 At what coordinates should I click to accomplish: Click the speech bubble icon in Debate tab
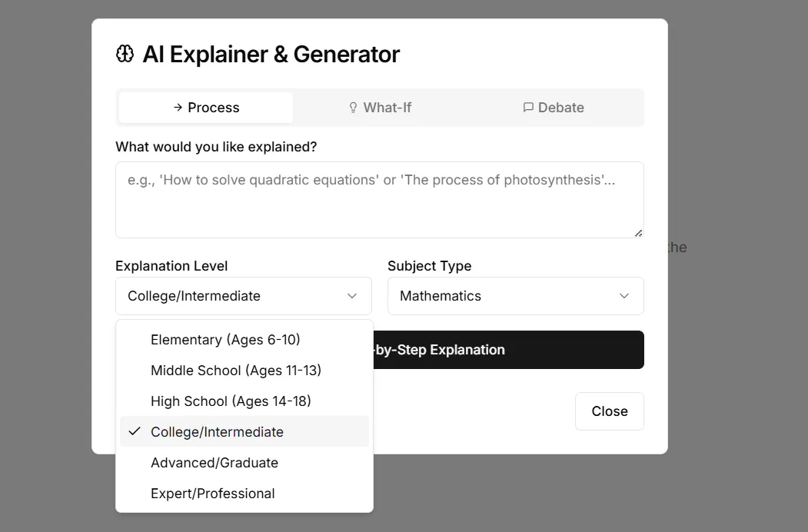coord(528,107)
